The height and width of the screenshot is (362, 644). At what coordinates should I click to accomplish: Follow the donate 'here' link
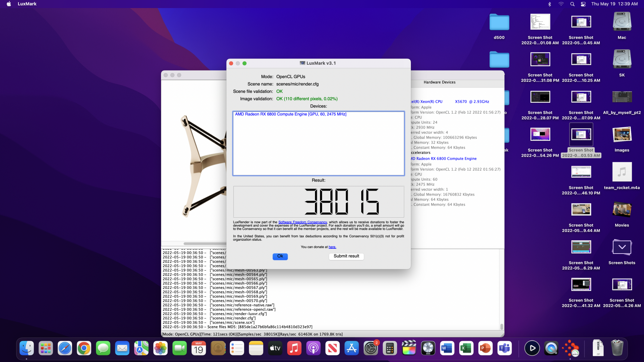[x=332, y=247]
